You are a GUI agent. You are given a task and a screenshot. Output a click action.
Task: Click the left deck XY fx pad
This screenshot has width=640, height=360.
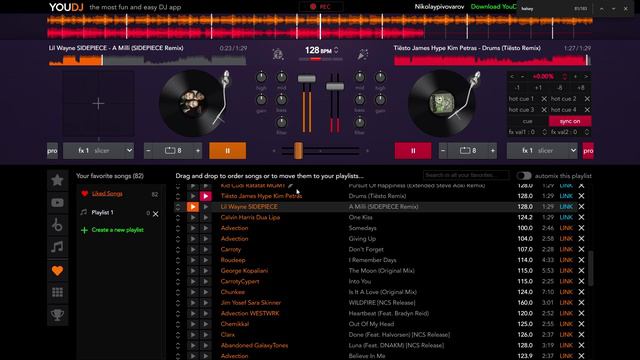click(x=98, y=104)
